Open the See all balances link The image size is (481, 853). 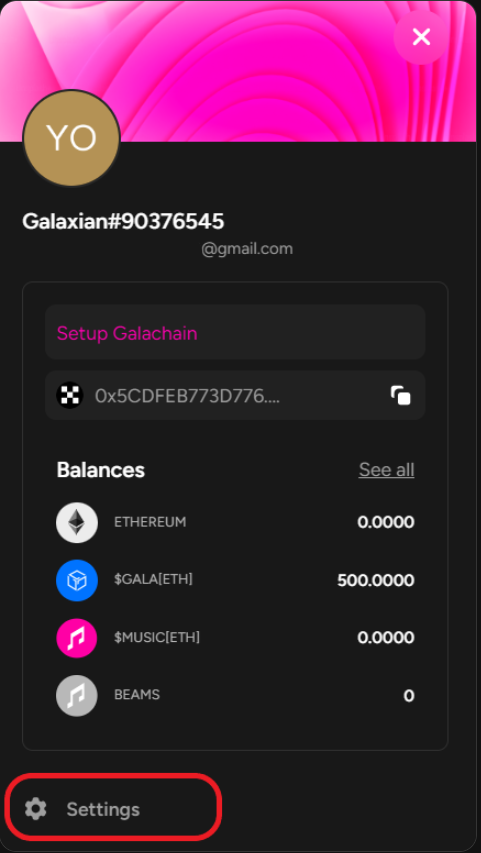click(386, 469)
